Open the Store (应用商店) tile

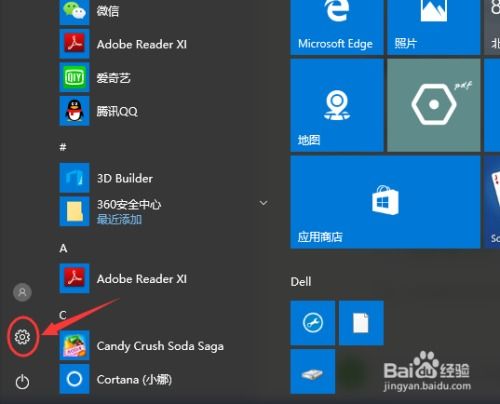tap(385, 202)
